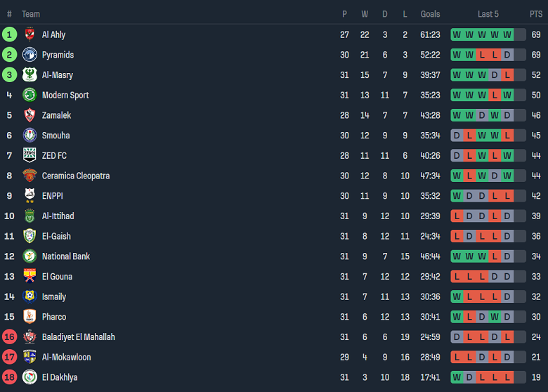Viewport: 548px width, 392px height.
Task: Click the Modern Sport team badge
Action: pyautogui.click(x=30, y=95)
